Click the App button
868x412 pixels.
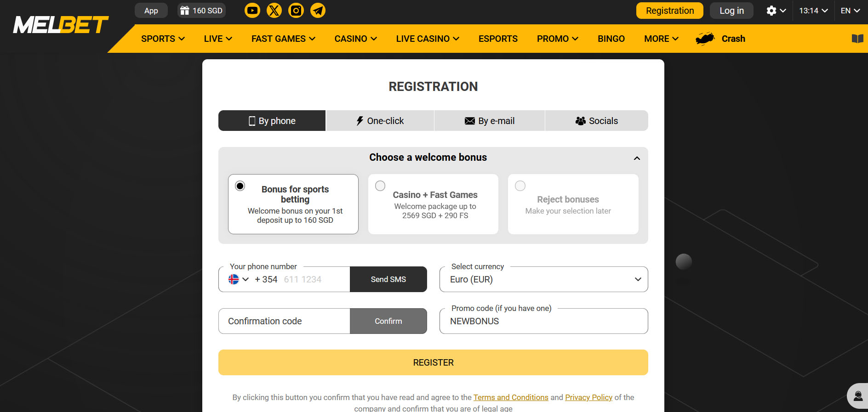[151, 11]
